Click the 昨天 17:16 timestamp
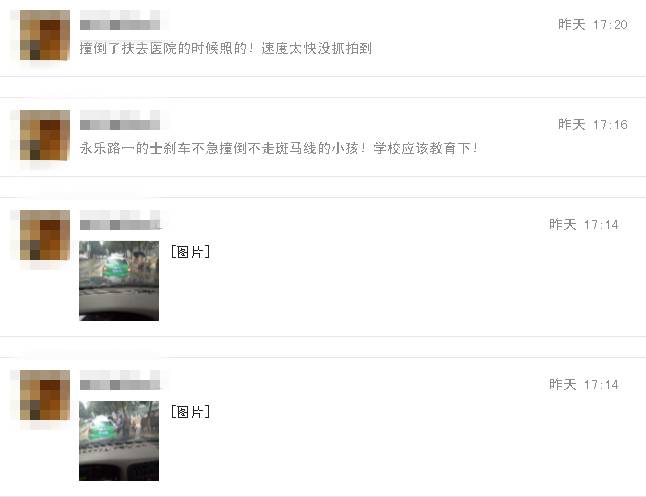The height and width of the screenshot is (497, 646). tap(592, 124)
